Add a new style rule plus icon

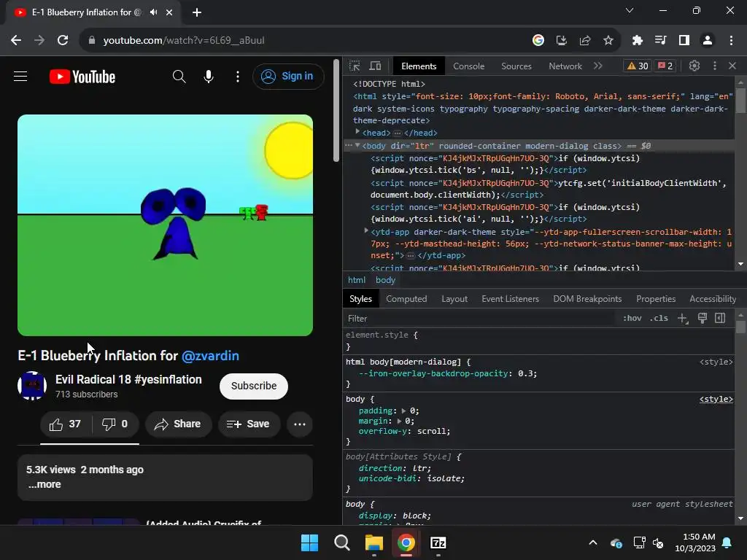(683, 318)
